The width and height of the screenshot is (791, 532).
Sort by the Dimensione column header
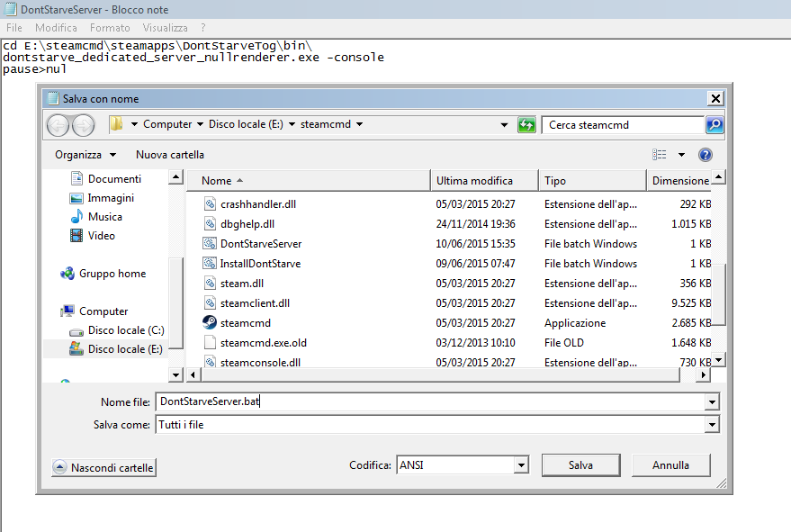[679, 181]
